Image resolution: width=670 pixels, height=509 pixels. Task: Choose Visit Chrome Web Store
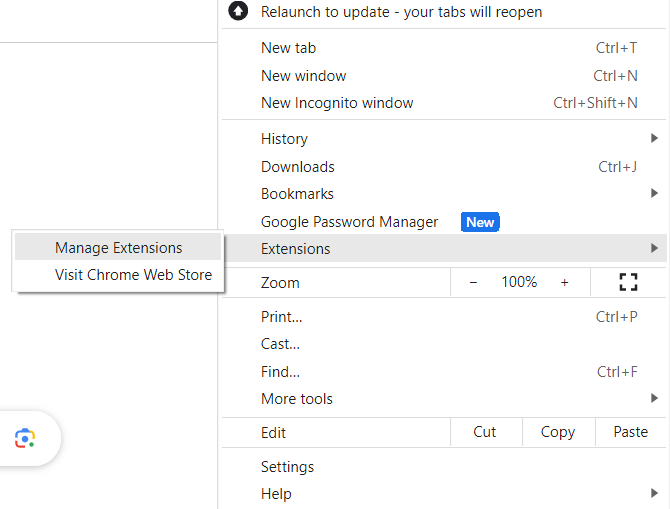click(x=133, y=275)
